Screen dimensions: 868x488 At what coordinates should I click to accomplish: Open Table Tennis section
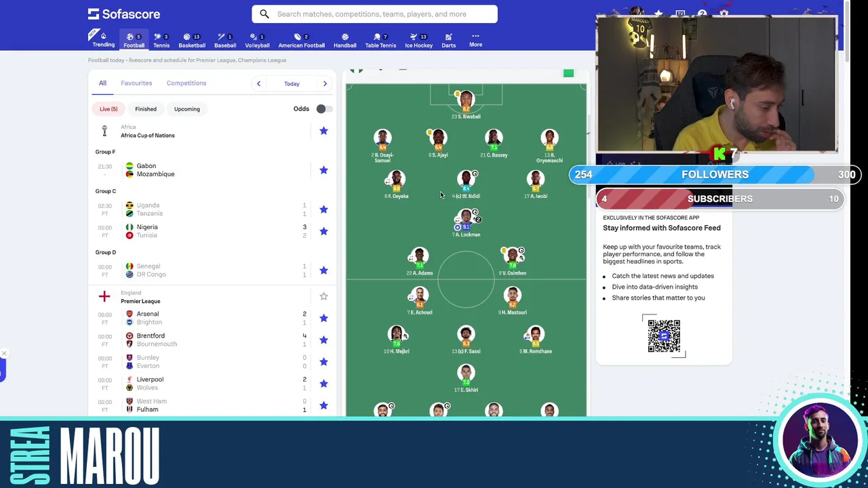coord(380,40)
